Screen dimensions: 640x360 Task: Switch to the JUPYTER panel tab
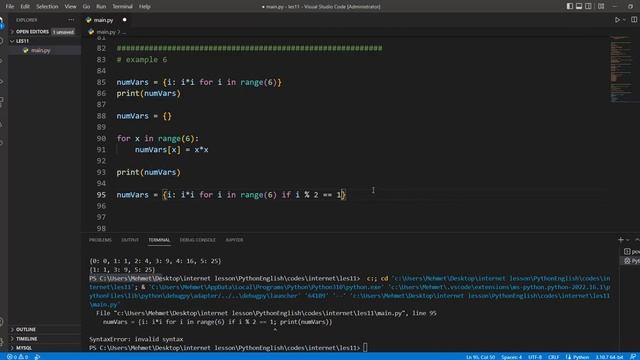pos(234,240)
